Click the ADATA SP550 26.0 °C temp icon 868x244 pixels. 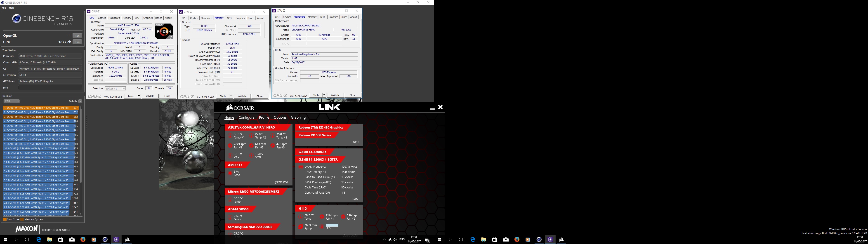click(x=230, y=217)
